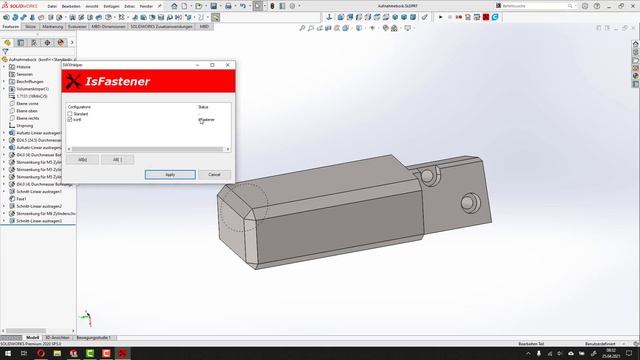Open the Options gear icon
640x360 pixels.
click(x=292, y=6)
